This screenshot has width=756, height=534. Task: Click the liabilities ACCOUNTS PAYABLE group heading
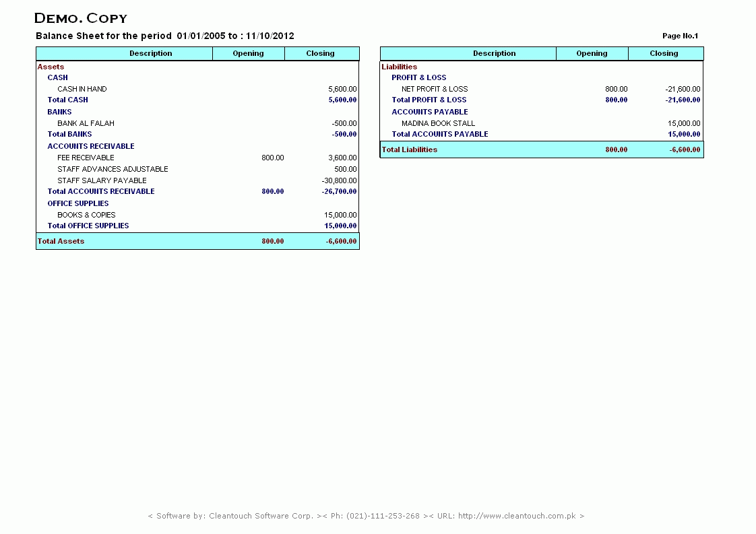(430, 112)
